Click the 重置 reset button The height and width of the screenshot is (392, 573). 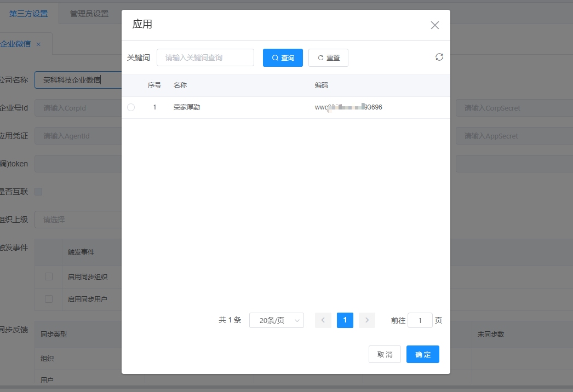tap(328, 58)
